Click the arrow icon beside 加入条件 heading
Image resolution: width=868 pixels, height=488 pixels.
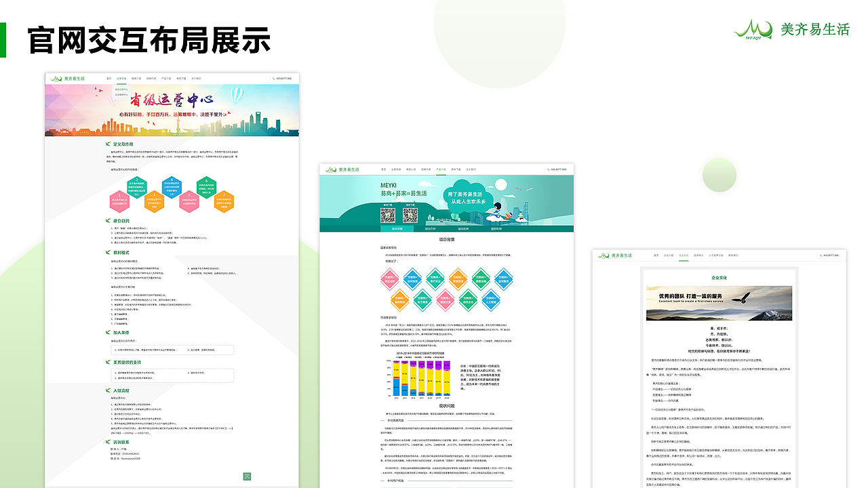(x=108, y=333)
